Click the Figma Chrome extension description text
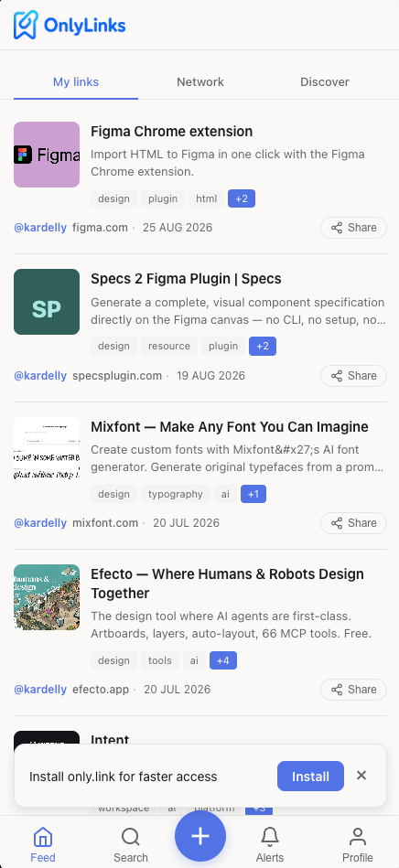The height and width of the screenshot is (868, 399). point(227,163)
